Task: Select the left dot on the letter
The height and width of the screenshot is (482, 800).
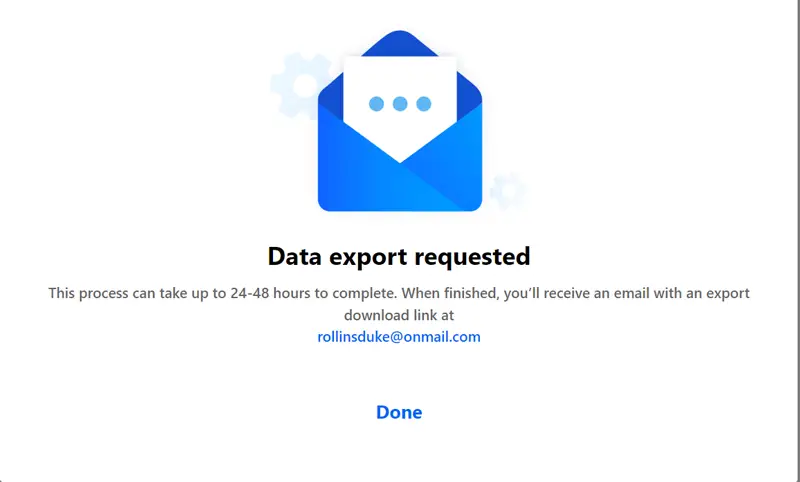Action: (x=376, y=104)
